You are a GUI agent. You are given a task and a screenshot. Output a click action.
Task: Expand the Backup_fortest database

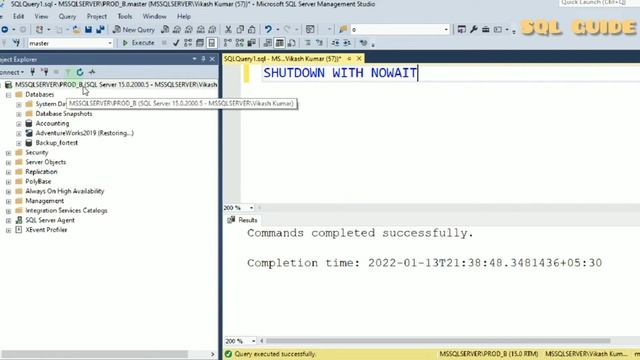tap(19, 143)
